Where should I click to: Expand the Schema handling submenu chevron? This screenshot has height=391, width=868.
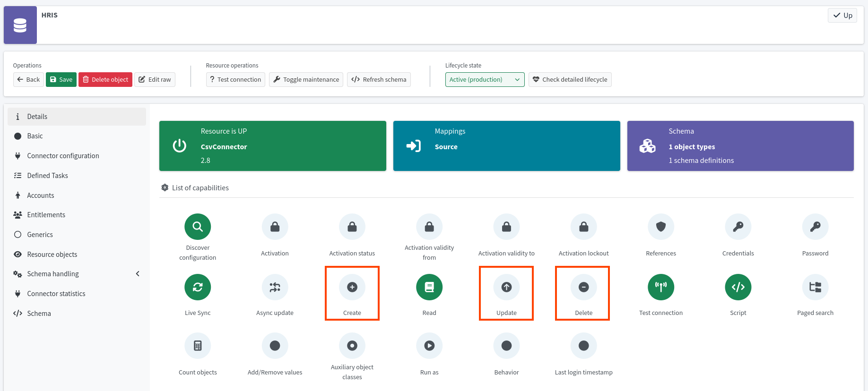(138, 274)
